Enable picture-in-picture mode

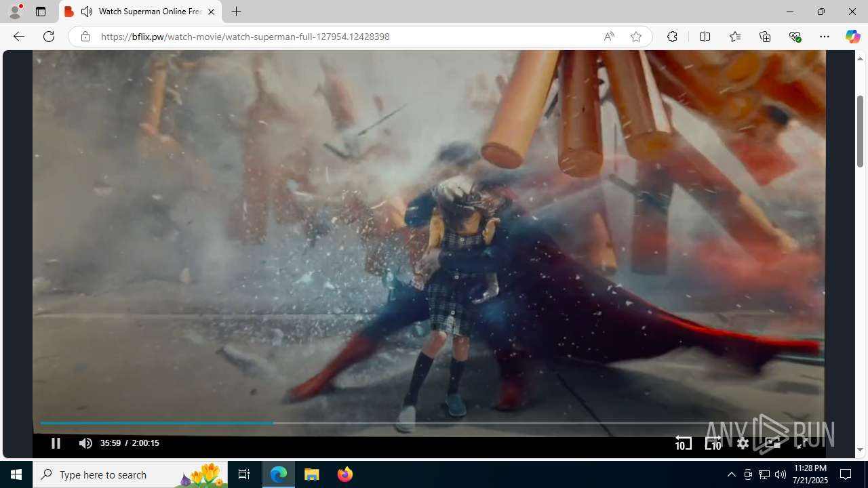tap(772, 443)
